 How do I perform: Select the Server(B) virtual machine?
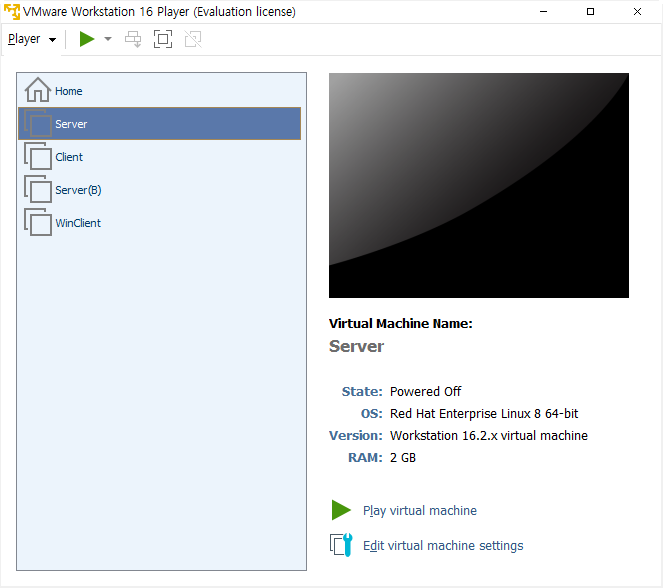point(160,189)
